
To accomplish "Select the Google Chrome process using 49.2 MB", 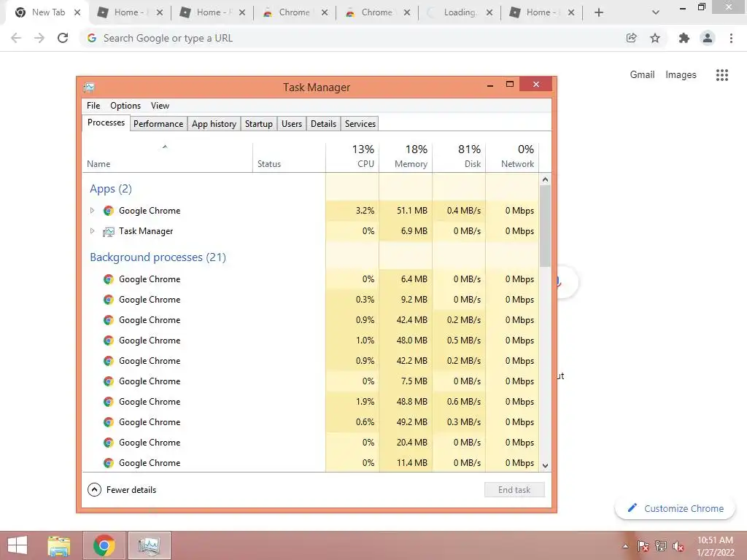I will 311,422.
